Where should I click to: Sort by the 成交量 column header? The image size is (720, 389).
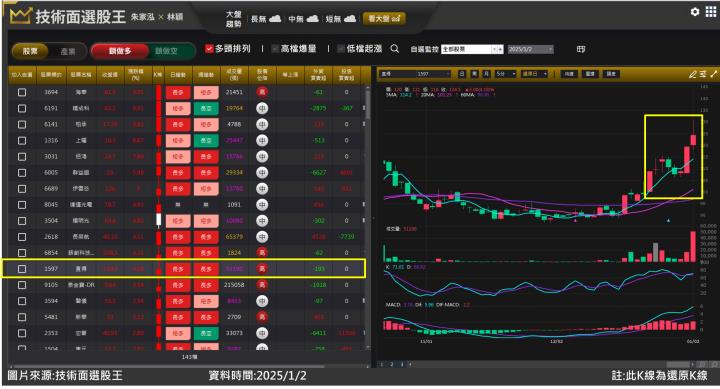click(x=234, y=75)
